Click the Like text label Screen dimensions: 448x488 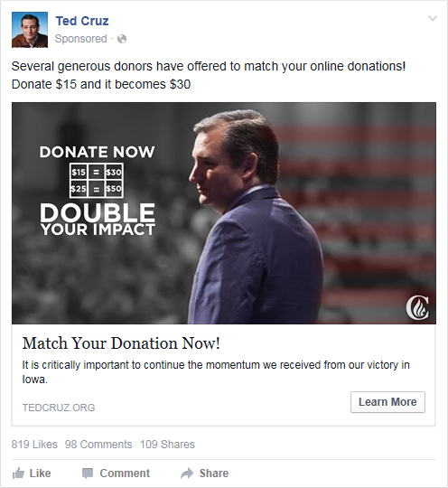[40, 474]
